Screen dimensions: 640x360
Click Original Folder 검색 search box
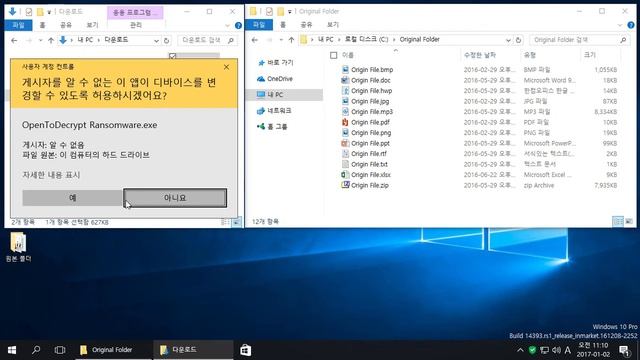579,40
